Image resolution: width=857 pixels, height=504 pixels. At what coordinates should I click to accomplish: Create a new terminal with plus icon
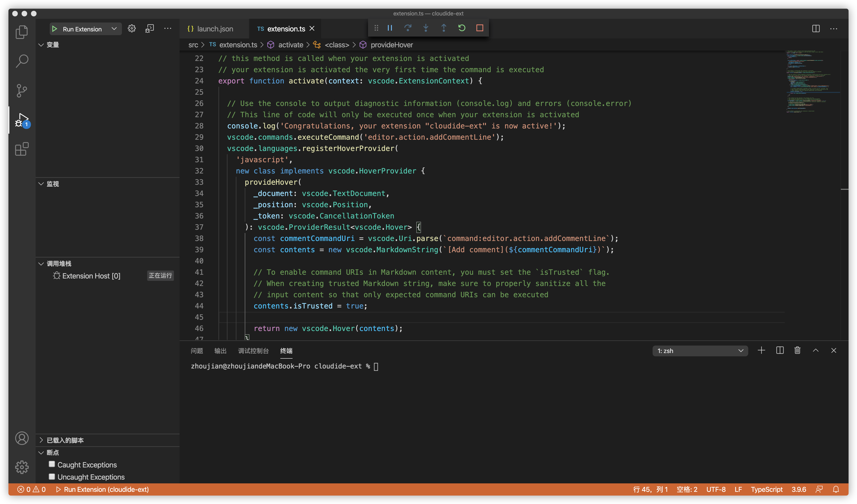[x=761, y=350]
